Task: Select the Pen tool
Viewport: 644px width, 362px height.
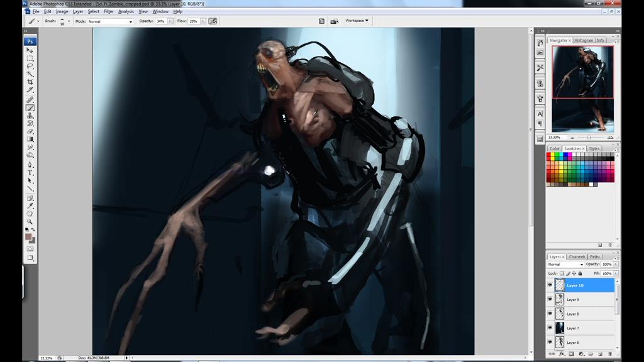Action: click(30, 165)
